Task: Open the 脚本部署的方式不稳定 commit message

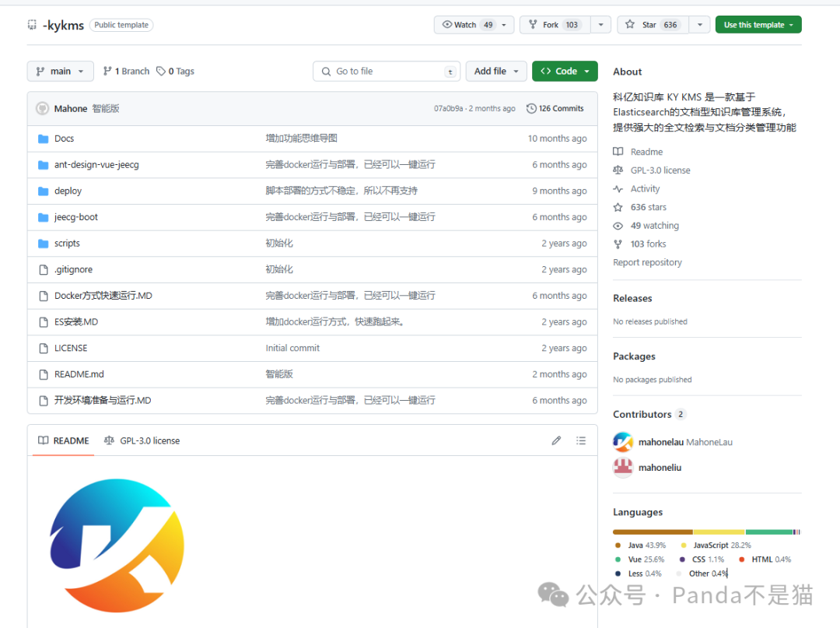Action: click(x=341, y=191)
